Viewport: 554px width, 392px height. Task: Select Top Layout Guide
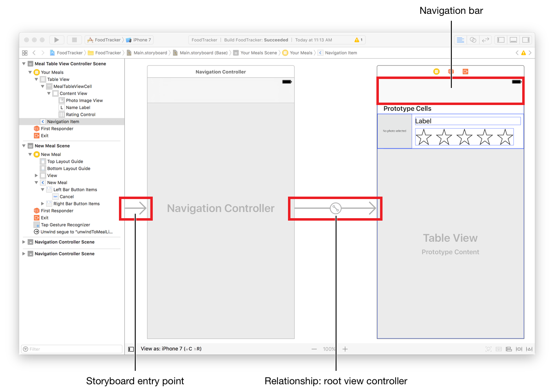pyautogui.click(x=62, y=162)
